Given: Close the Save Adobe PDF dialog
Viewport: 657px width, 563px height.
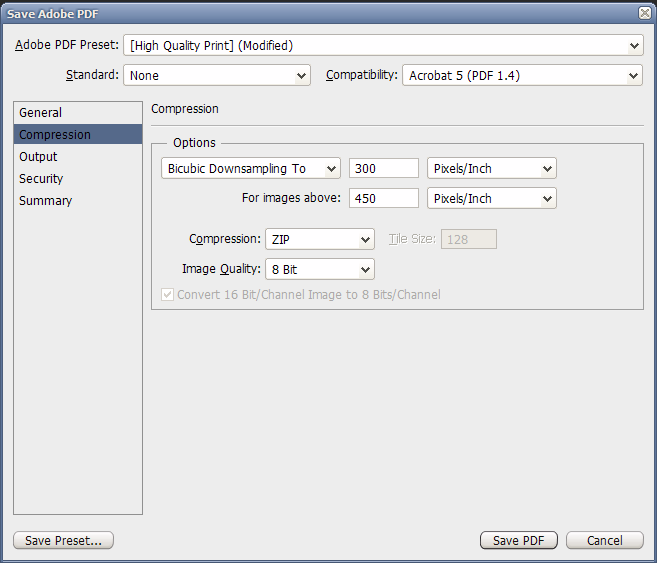Looking at the screenshot, I should 645,13.
